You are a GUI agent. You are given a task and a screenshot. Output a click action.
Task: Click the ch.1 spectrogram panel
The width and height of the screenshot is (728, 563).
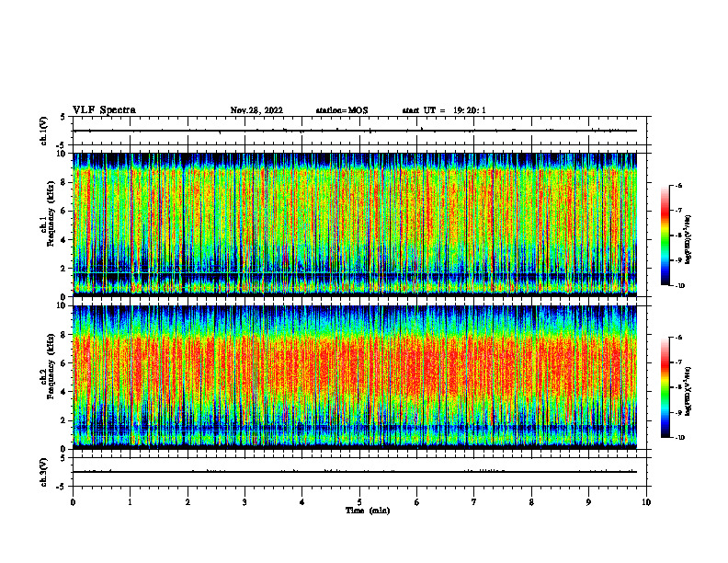[354, 224]
